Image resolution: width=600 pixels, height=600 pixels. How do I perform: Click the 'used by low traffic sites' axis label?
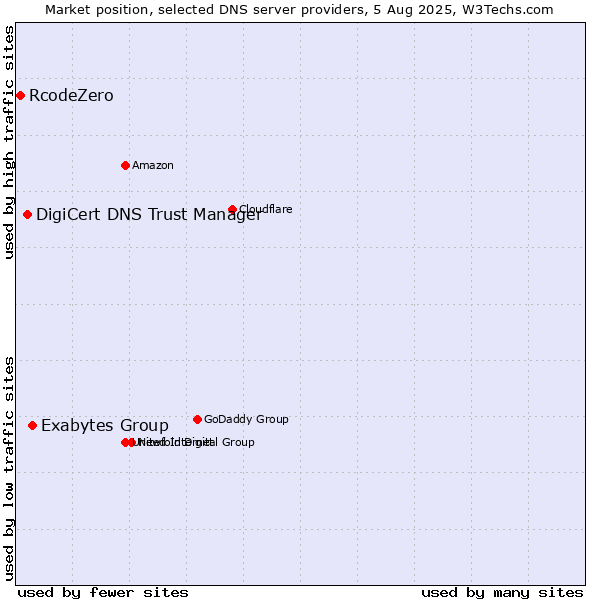[9, 469]
